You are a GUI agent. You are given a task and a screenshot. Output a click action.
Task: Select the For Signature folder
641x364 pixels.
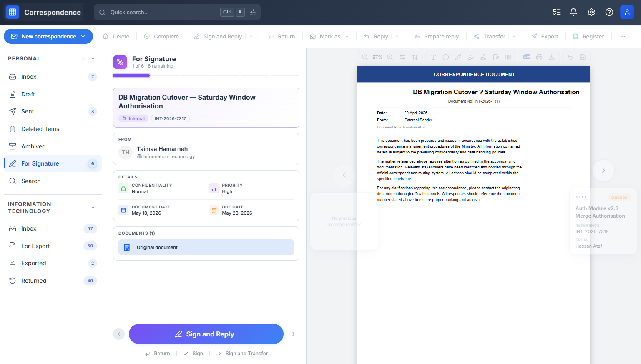(x=53, y=163)
